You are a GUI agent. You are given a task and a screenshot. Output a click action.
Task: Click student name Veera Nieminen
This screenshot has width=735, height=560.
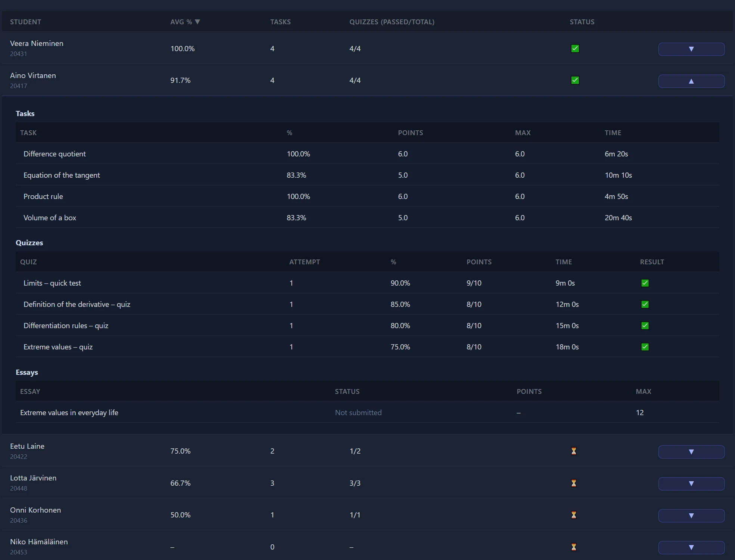coord(37,43)
